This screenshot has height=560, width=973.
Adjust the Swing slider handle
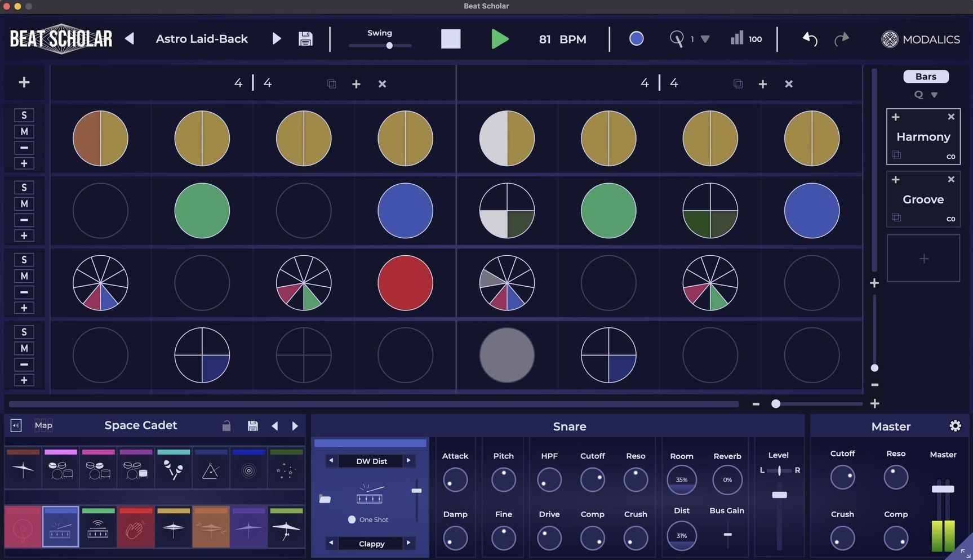point(389,46)
